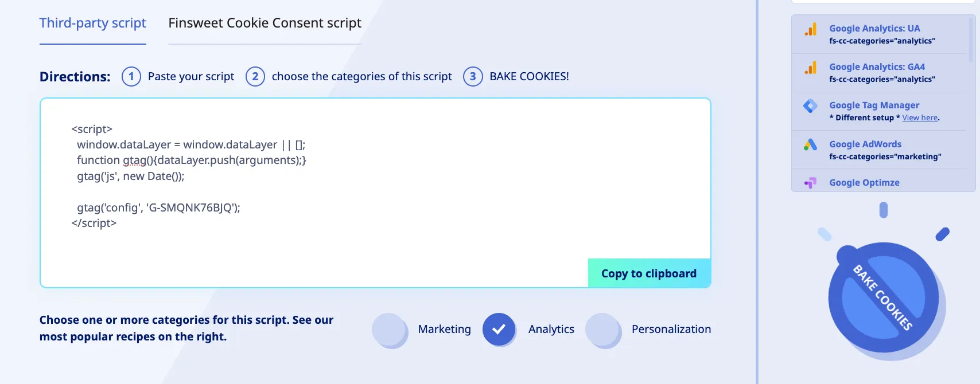Enable the Marketing category checkbox
This screenshot has height=384, width=980.
point(390,330)
